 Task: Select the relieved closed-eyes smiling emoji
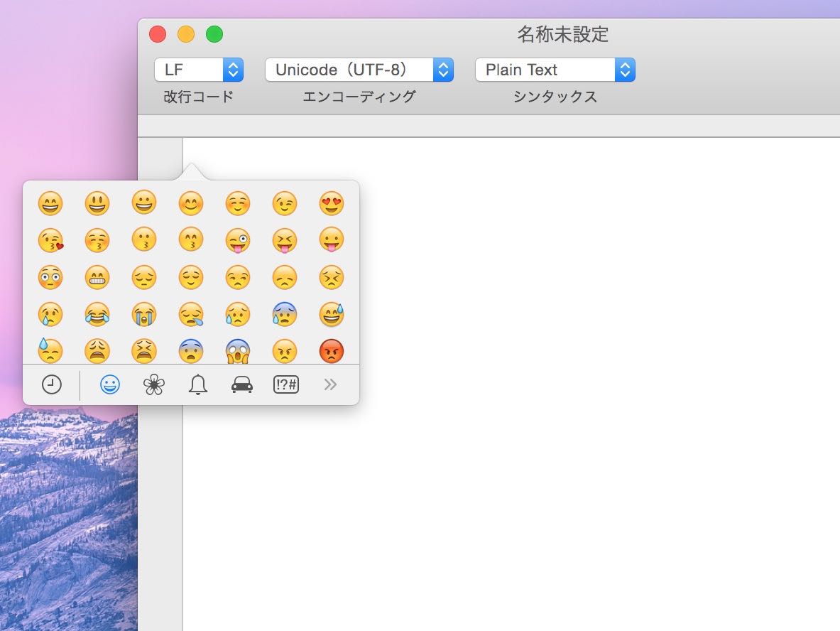pos(191,277)
